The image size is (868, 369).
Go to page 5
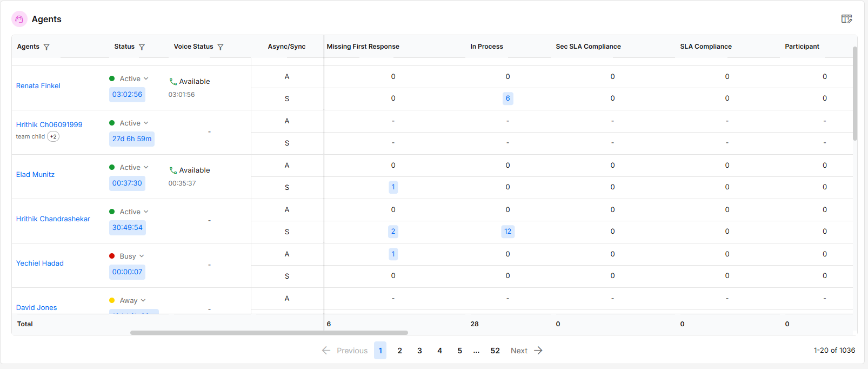tap(460, 351)
